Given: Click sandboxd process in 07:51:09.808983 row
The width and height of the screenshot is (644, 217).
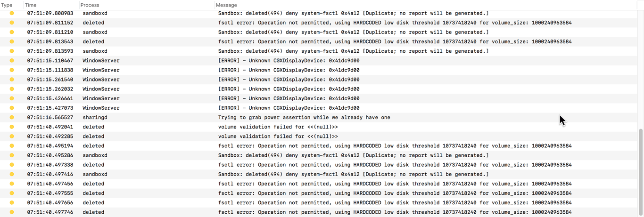Looking at the screenshot, I should pos(95,13).
